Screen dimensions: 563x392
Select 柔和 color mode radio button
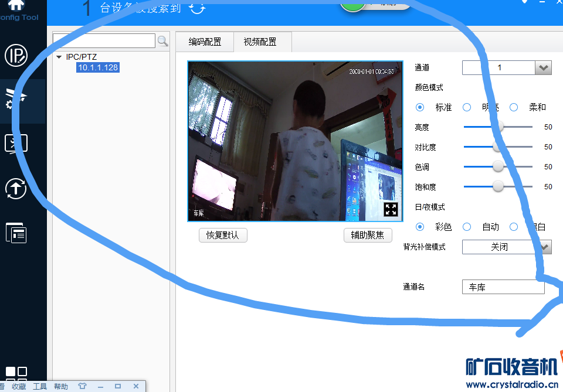(x=514, y=107)
